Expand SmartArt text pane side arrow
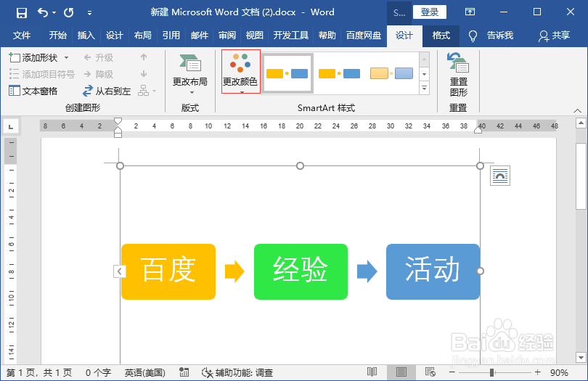 point(119,271)
